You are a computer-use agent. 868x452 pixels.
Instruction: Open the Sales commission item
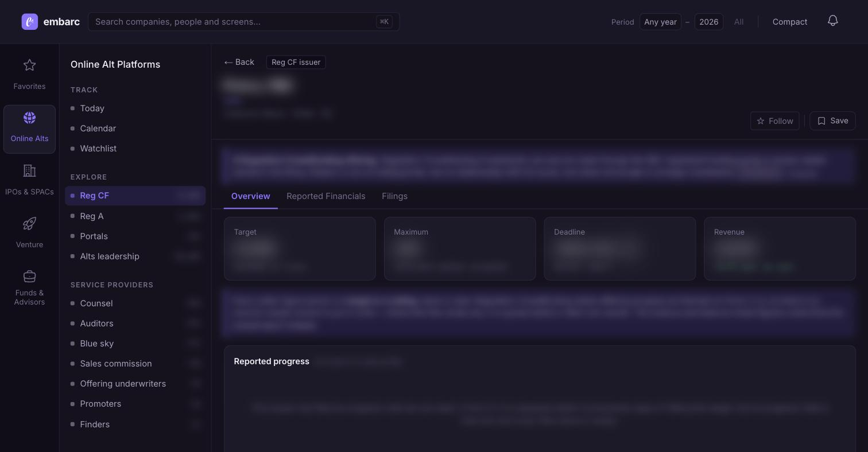pyautogui.click(x=135, y=364)
